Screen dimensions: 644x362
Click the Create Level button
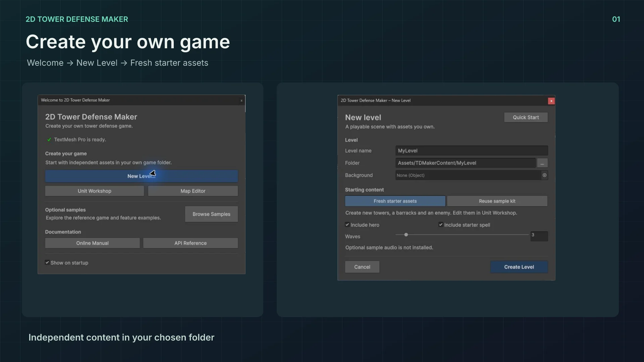pos(519,267)
